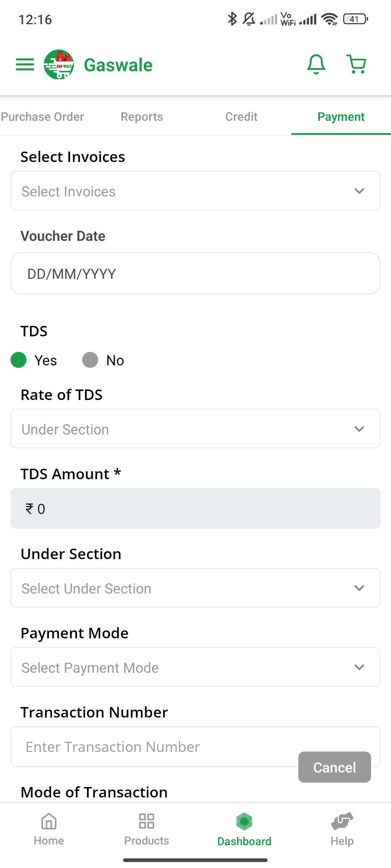Expand the Select Invoices dropdown
Screen dimensions: 391x868
[195, 191]
